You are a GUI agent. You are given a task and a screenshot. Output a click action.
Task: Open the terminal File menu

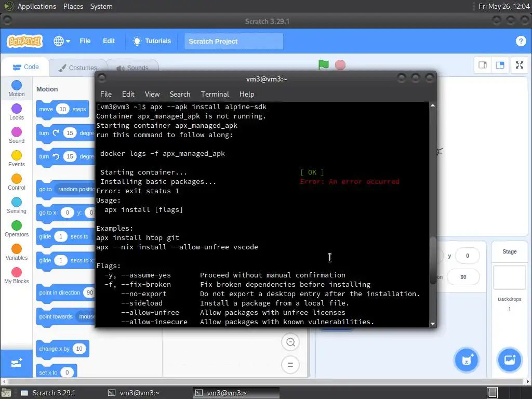pyautogui.click(x=106, y=95)
